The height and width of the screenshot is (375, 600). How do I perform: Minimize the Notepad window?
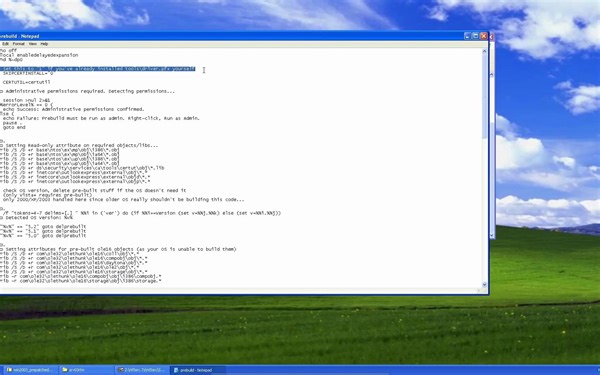coord(467,36)
